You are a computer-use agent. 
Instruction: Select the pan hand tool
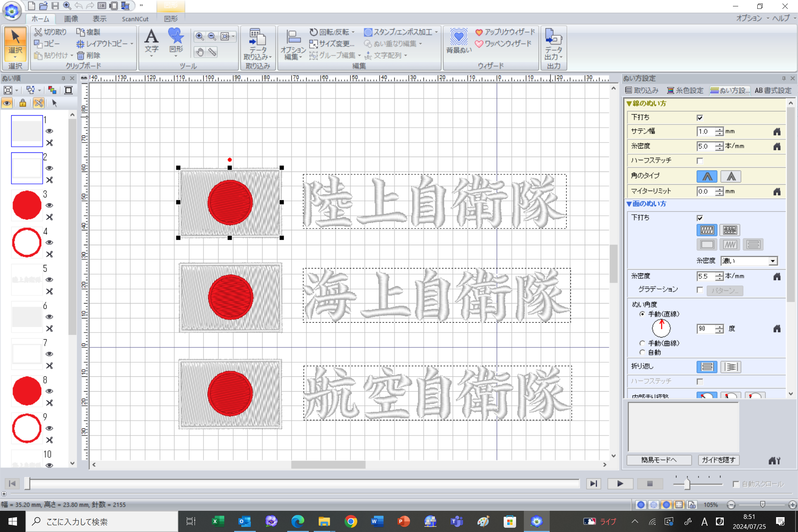(200, 52)
